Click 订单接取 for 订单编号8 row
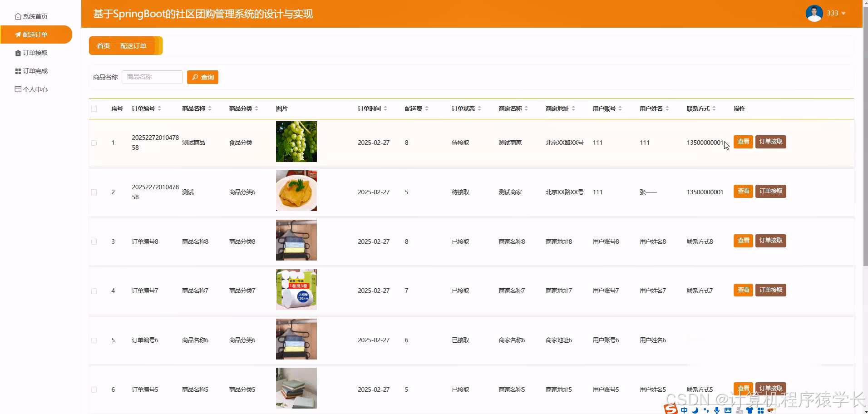Viewport: 868px width, 414px height. click(x=771, y=241)
